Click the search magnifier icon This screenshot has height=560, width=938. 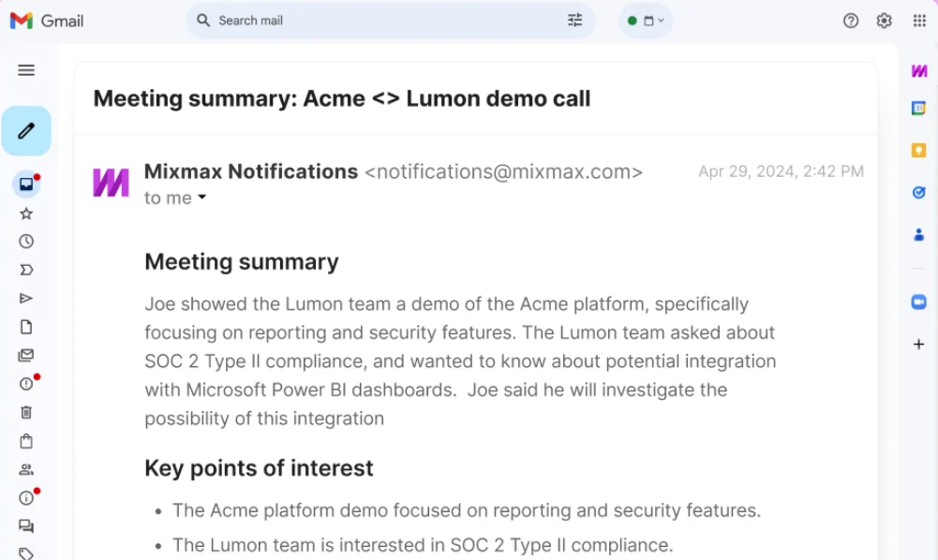[x=203, y=21]
